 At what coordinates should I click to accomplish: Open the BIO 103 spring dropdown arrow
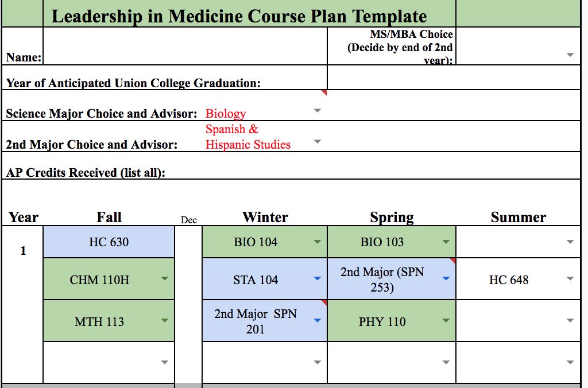coord(446,242)
